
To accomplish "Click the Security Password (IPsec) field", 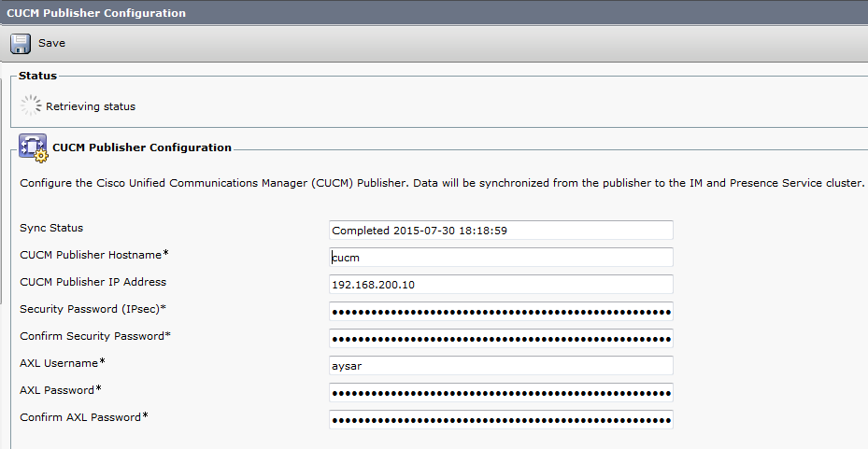I will click(x=501, y=311).
